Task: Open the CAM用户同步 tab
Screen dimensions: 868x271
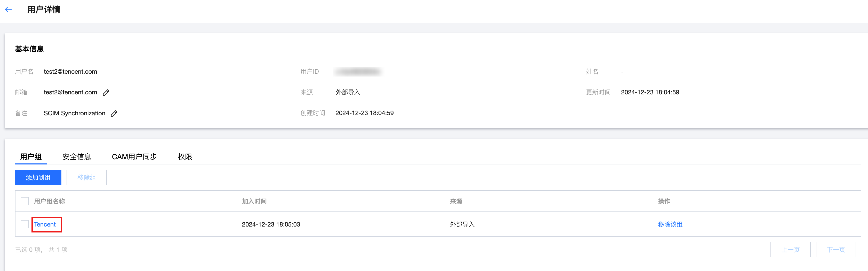Action: point(134,157)
